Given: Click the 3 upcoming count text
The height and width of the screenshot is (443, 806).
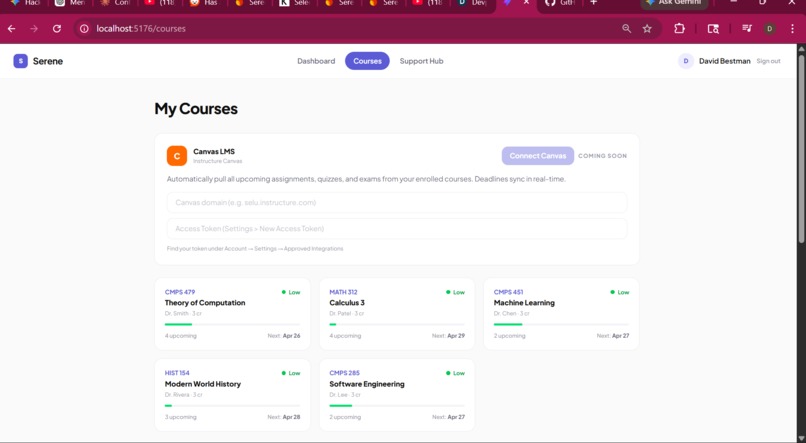Looking at the screenshot, I should 180,417.
